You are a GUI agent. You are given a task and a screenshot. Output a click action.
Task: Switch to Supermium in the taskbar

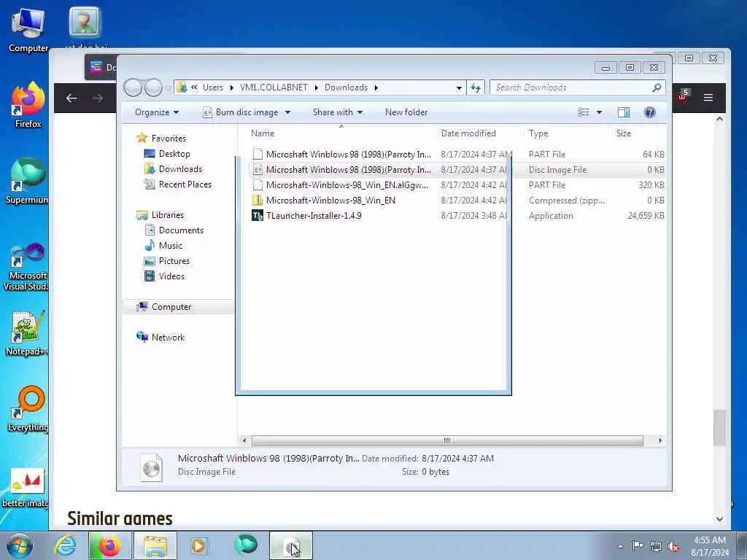point(246,545)
